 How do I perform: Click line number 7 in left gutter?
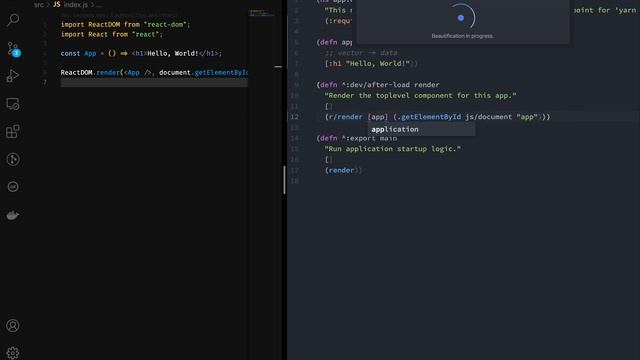tap(45, 82)
